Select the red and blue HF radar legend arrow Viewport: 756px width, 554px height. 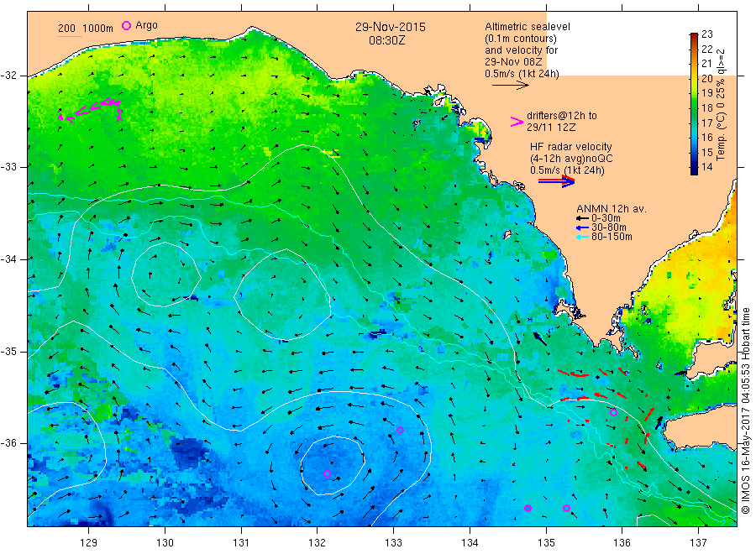click(x=556, y=181)
